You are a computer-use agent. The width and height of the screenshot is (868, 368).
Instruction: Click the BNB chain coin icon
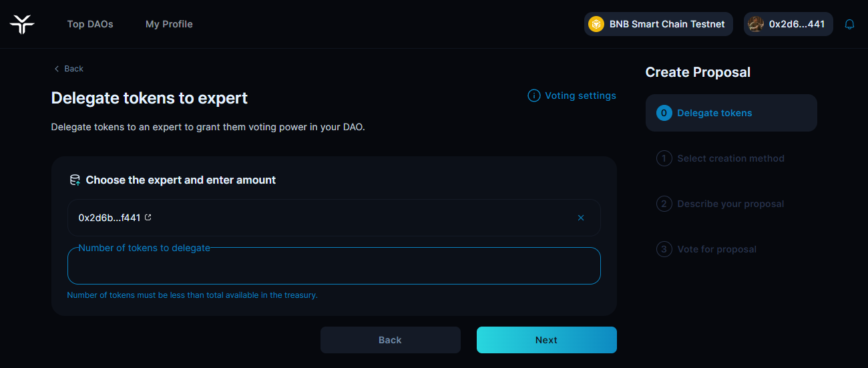[596, 24]
